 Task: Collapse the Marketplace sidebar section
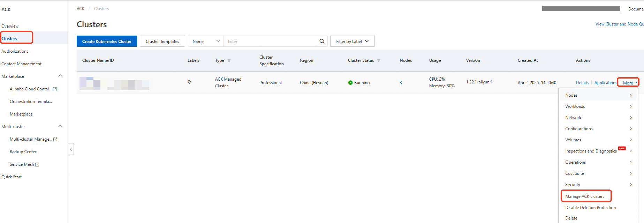click(x=60, y=76)
